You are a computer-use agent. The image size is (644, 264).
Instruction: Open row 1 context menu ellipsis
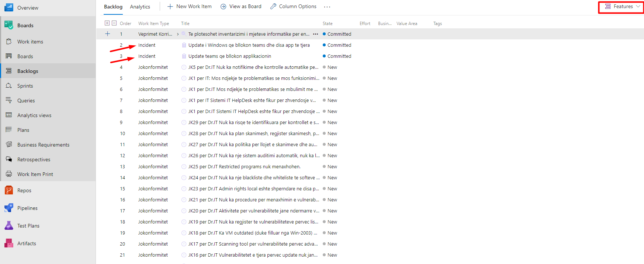tap(315, 34)
